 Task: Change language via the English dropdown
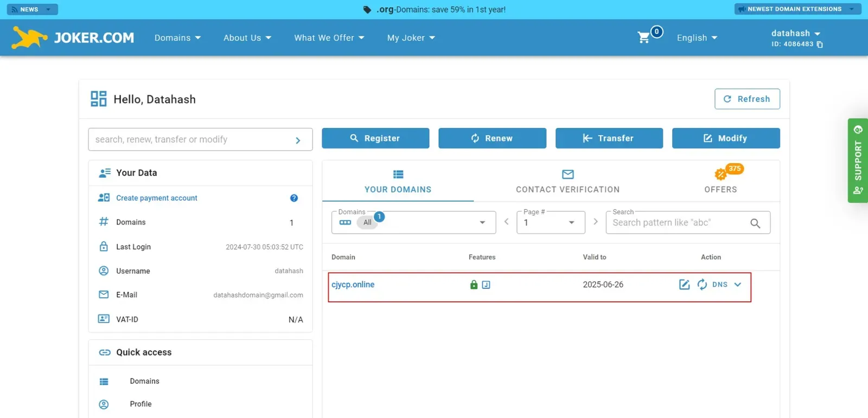point(697,38)
